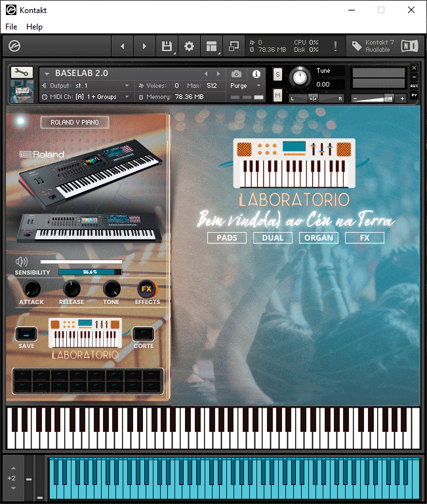
Task: Toggle the FX EFFECTS button
Action: pyautogui.click(x=147, y=288)
